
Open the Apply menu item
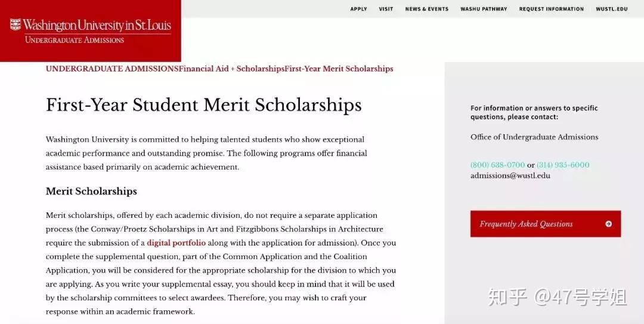point(358,9)
